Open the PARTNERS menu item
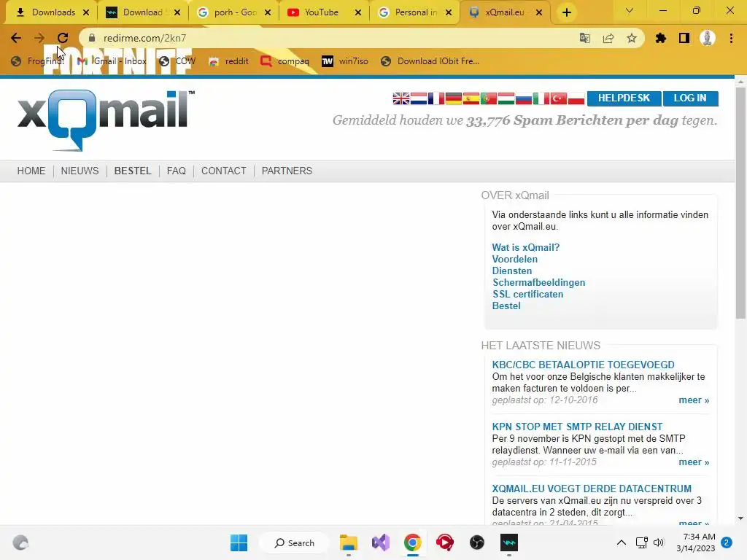The height and width of the screenshot is (560, 747). coord(287,171)
